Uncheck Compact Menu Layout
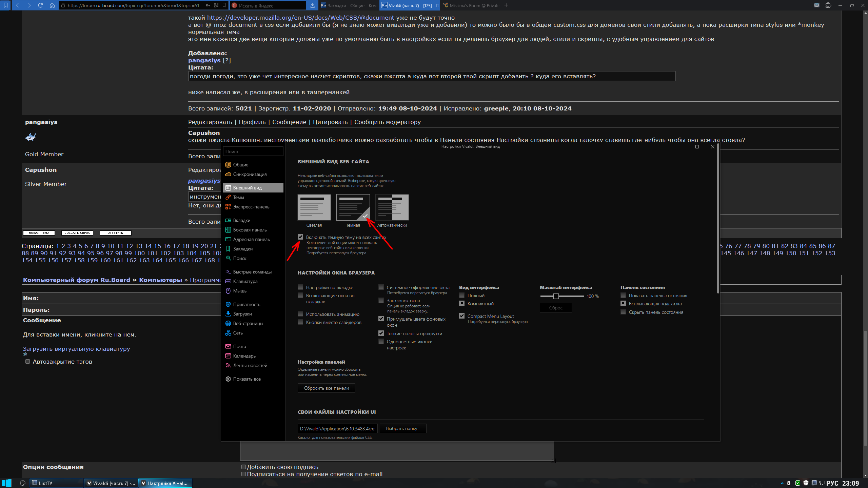The image size is (868, 488). [462, 316]
